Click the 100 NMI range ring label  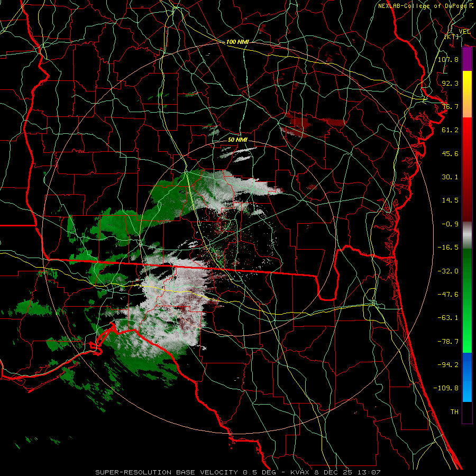coord(237,42)
